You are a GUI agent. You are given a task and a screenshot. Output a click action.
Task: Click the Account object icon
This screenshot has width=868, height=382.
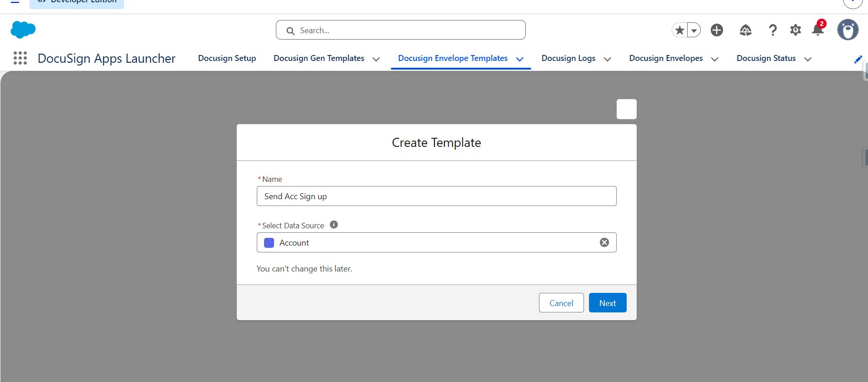point(269,243)
